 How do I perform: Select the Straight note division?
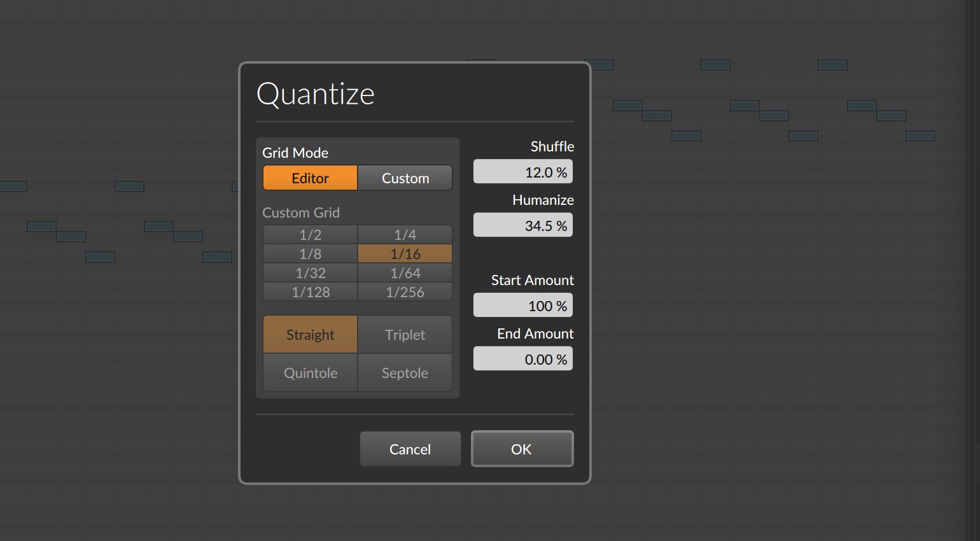coord(310,334)
